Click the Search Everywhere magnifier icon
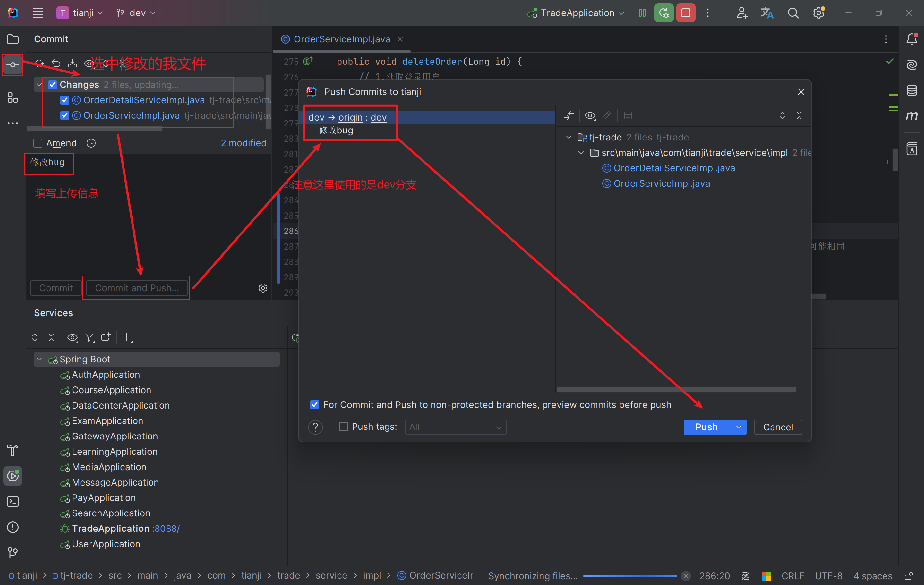 pyautogui.click(x=793, y=13)
